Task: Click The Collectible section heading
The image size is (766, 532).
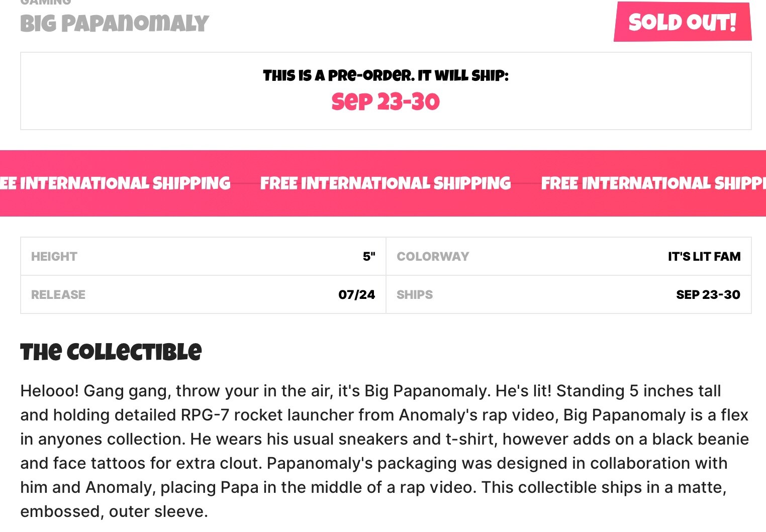Action: [111, 352]
